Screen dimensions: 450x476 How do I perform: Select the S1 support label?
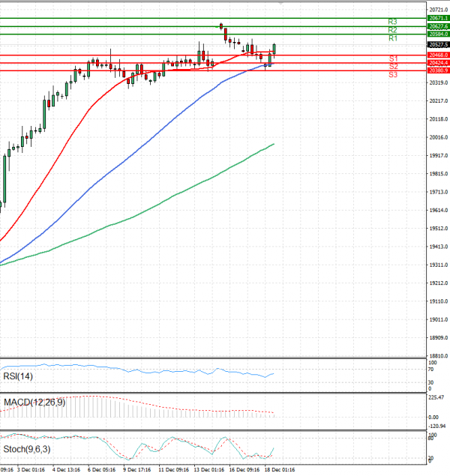point(393,58)
